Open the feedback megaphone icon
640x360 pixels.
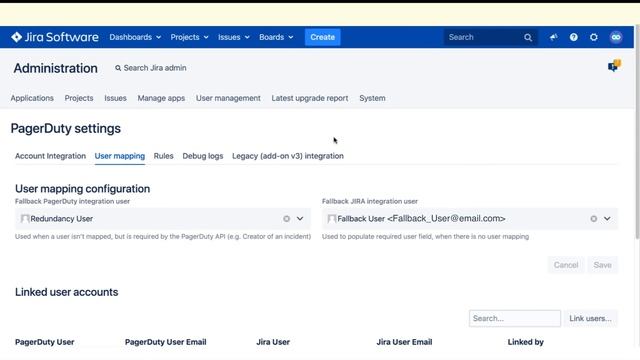coord(553,37)
